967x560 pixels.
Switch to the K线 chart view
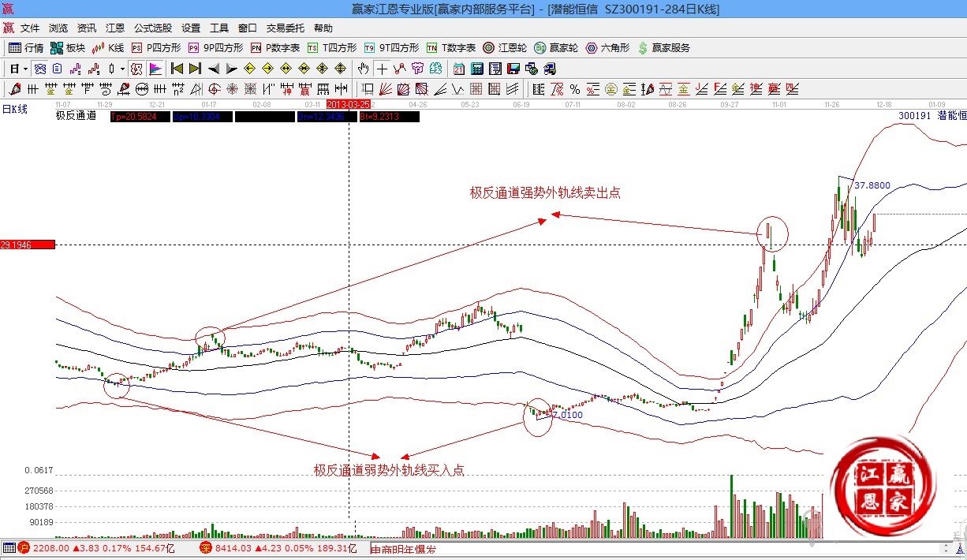(x=109, y=48)
